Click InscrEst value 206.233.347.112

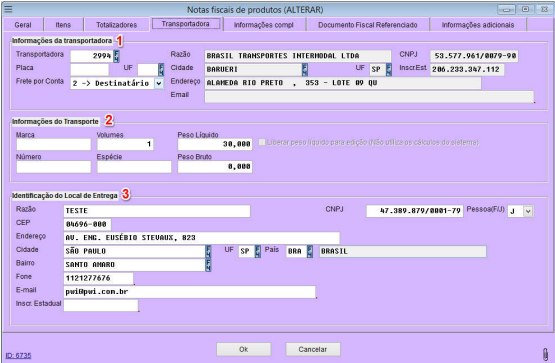pos(467,70)
